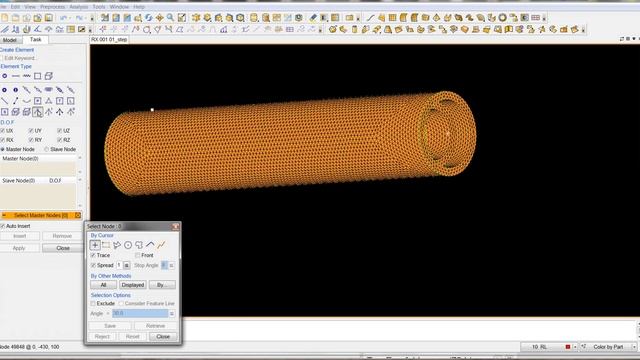Open the Edit menu
The height and width of the screenshot is (360, 640).
(x=15, y=7)
